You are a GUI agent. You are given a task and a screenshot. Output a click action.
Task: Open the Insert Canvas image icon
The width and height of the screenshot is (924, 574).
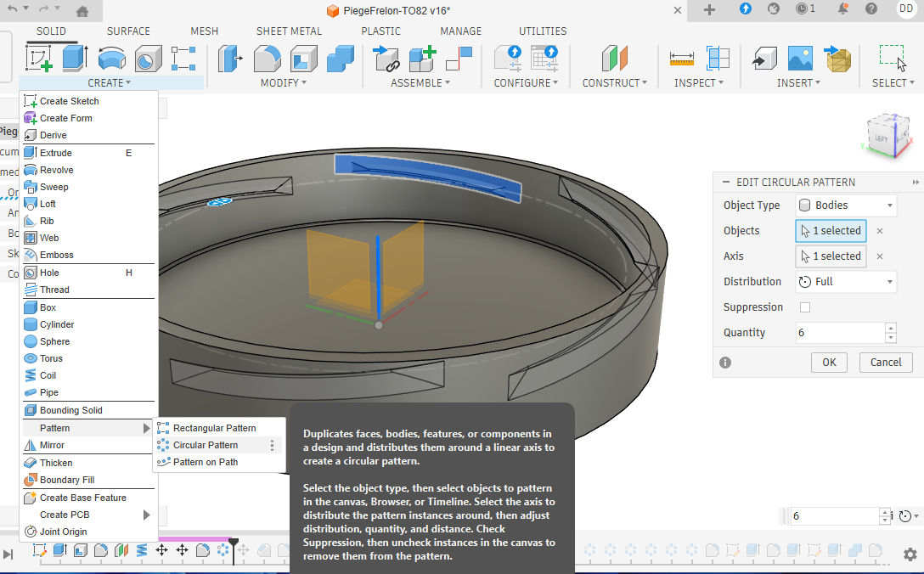[x=800, y=58]
